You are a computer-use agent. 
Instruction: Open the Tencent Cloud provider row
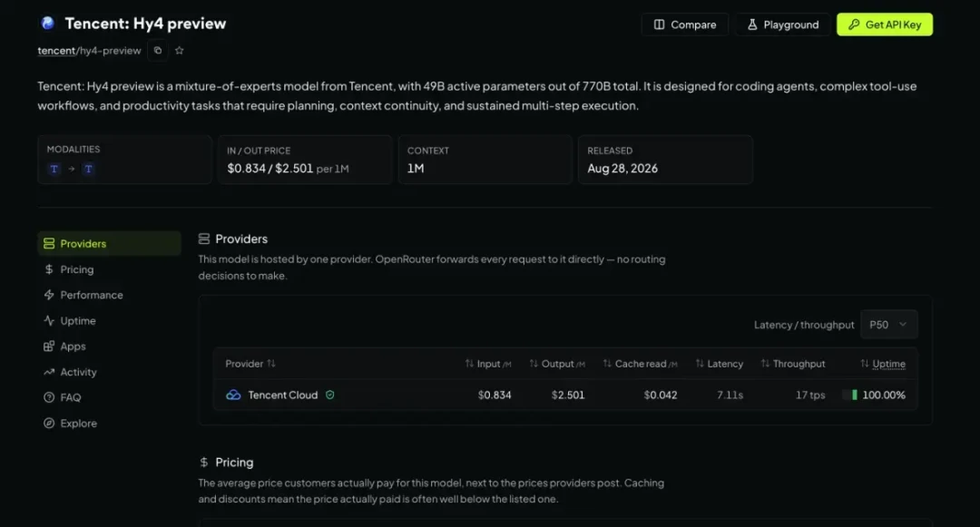(565, 395)
